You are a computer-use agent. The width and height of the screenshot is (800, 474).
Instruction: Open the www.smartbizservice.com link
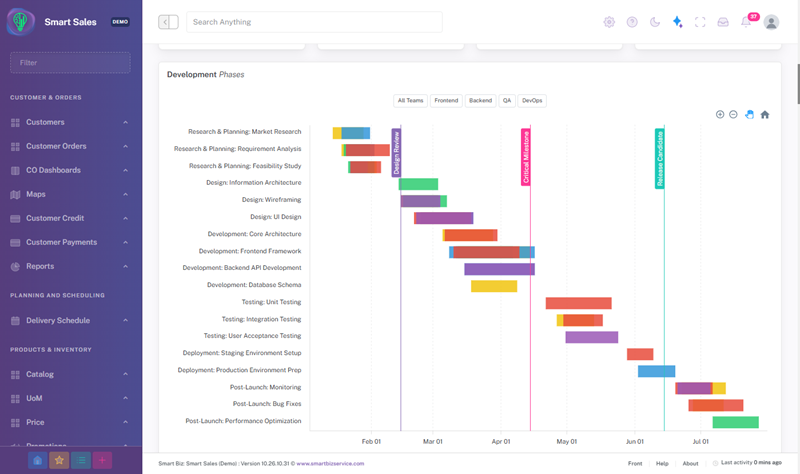click(x=330, y=463)
